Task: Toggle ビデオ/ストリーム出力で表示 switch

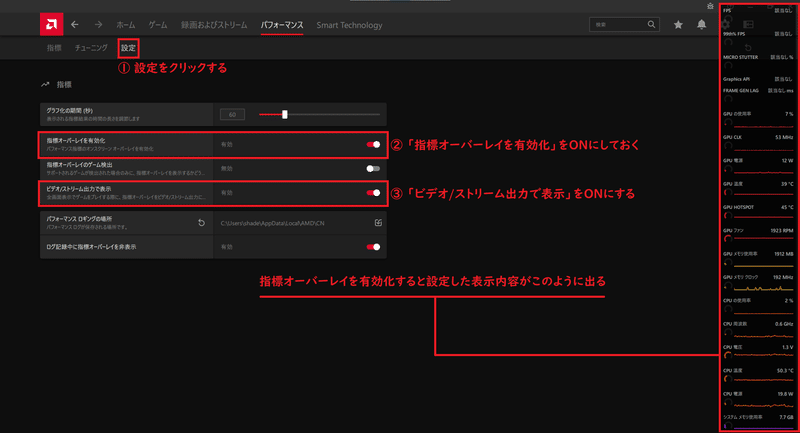Action: coord(373,193)
